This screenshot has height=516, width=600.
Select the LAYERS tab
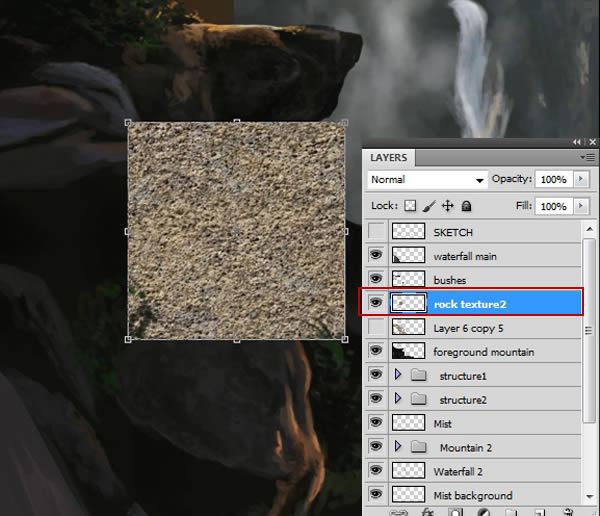click(389, 158)
